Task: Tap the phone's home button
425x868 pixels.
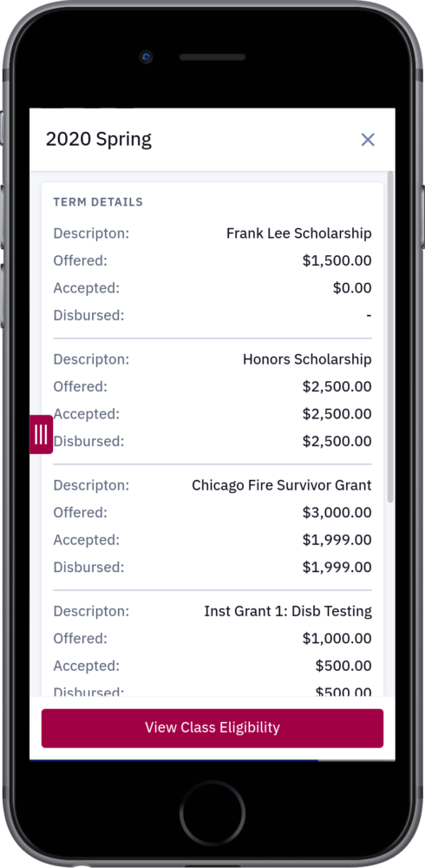Action: 212,813
